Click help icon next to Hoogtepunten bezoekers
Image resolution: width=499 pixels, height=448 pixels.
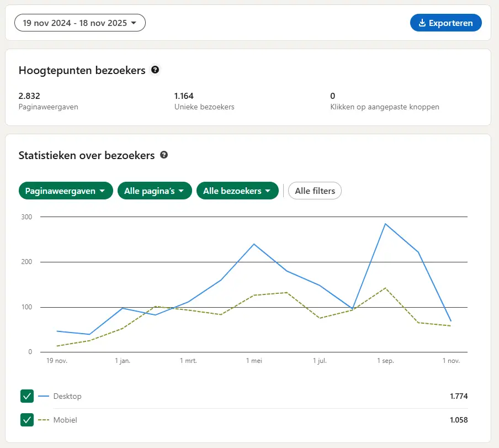tap(155, 70)
